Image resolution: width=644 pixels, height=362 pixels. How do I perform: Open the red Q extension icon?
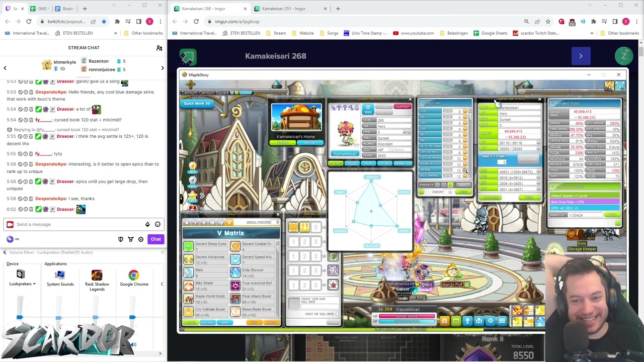pyautogui.click(x=561, y=22)
